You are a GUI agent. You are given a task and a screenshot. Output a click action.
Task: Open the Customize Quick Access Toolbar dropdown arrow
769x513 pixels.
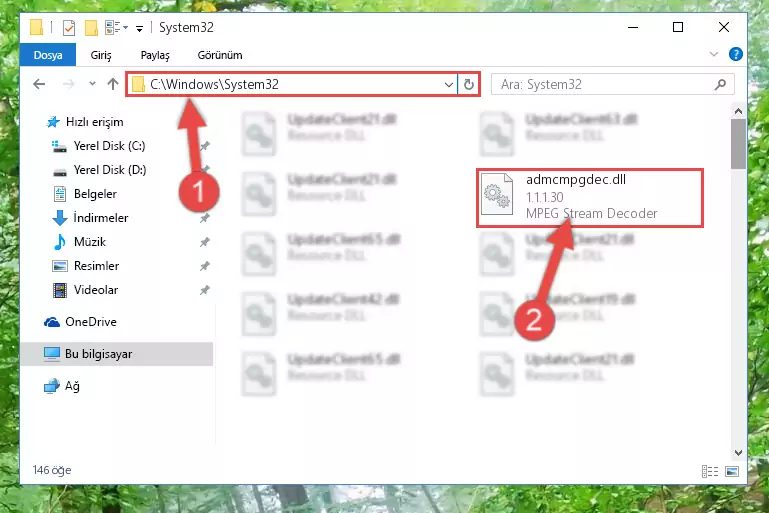point(139,29)
